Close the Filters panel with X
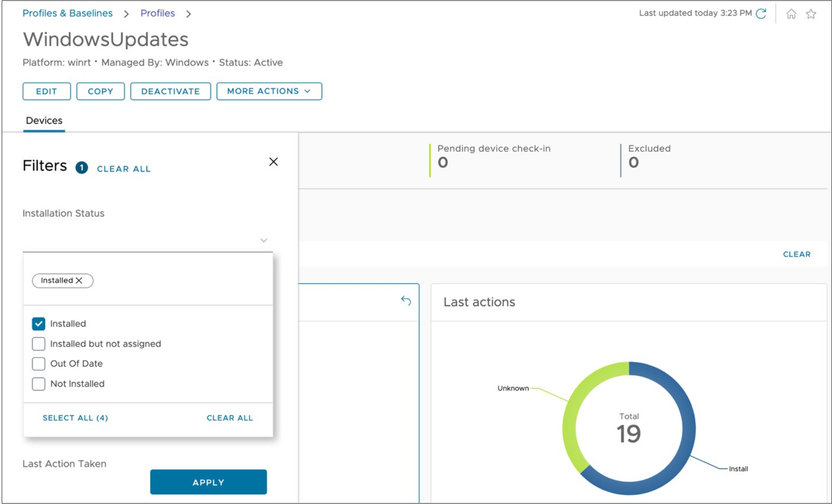Screen dimensions: 832x504 point(274,162)
